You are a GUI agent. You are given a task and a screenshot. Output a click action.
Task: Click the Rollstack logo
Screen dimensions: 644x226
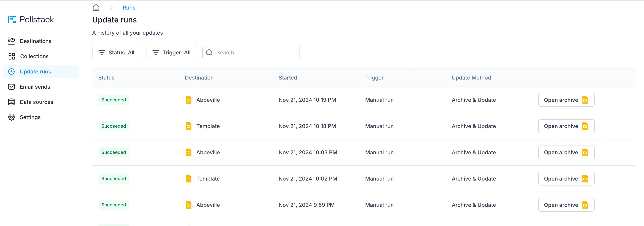pos(31,19)
